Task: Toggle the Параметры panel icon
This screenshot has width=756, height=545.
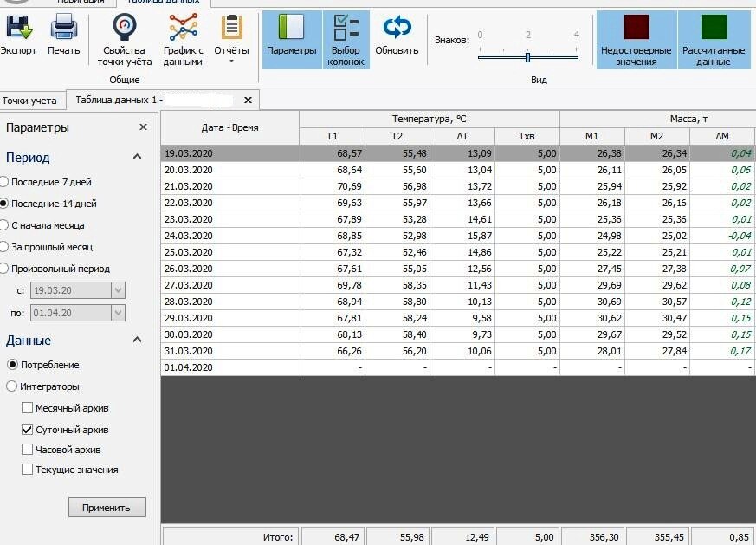Action: [x=291, y=27]
